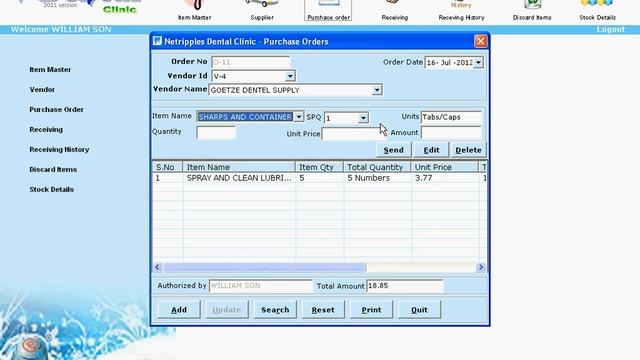Click the Print button
Viewport: 640px width, 360px height.
tap(371, 310)
